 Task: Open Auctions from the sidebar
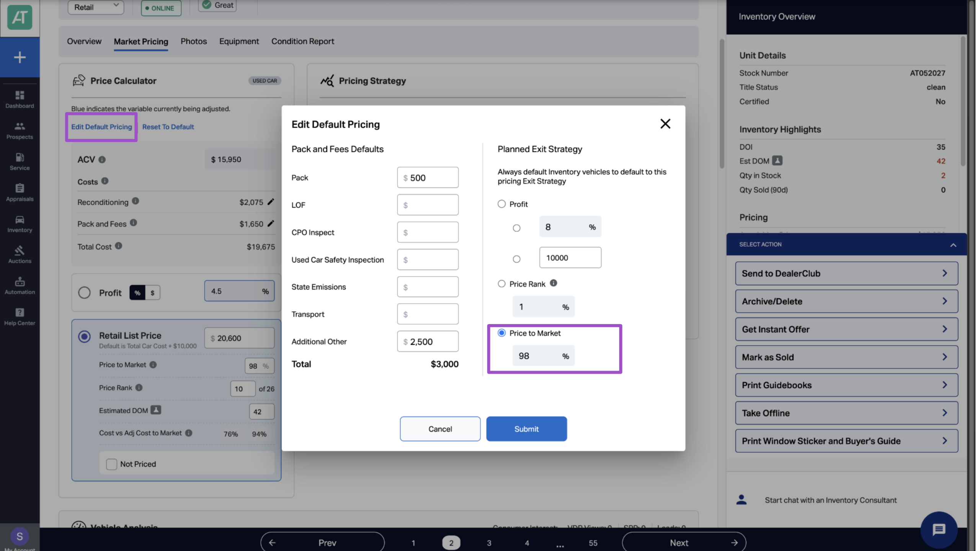coord(20,254)
